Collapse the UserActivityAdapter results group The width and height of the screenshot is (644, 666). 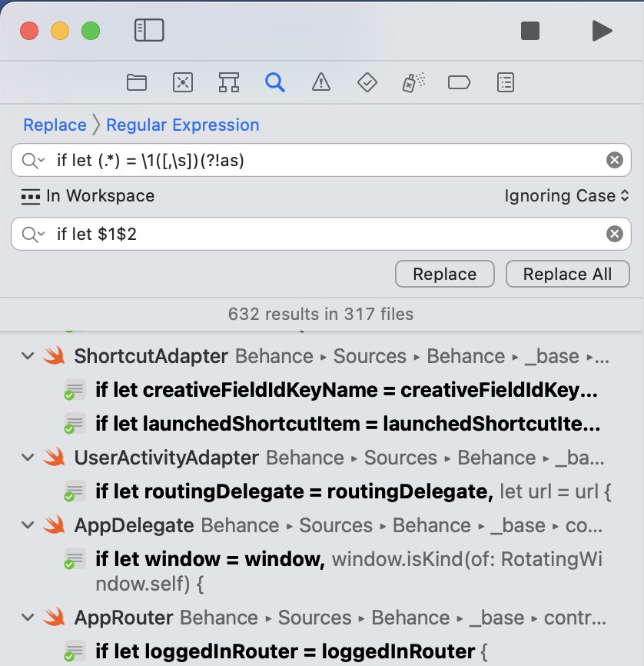pyautogui.click(x=28, y=458)
